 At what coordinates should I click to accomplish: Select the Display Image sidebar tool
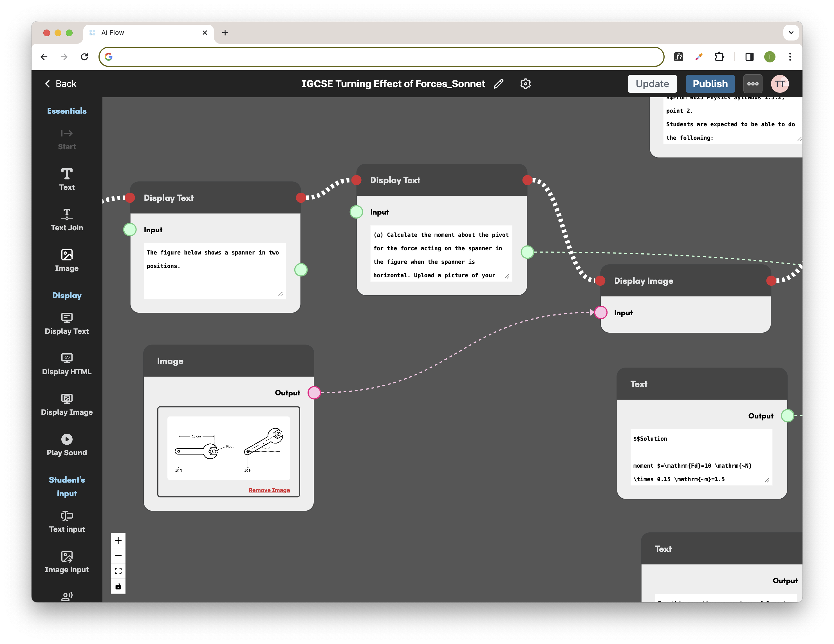(67, 404)
